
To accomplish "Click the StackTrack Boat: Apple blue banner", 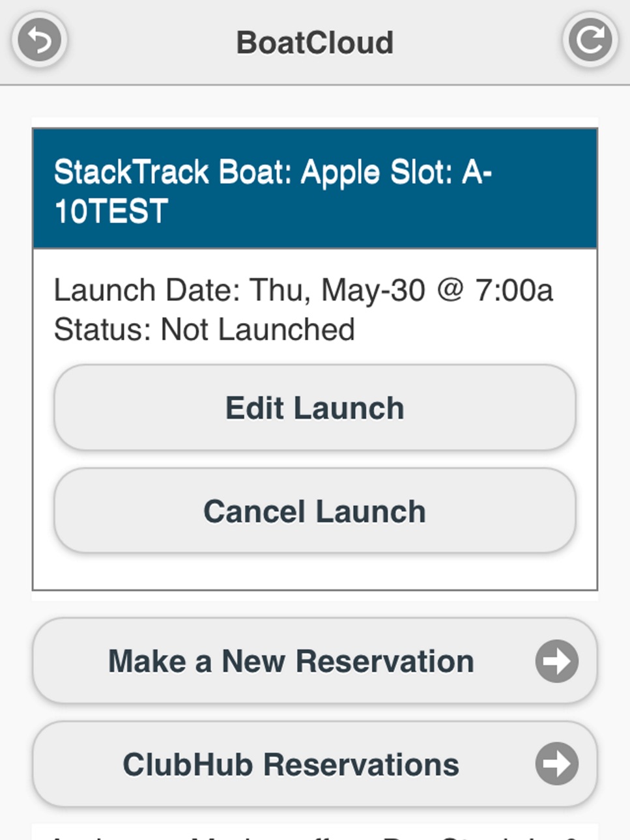I will coord(315,189).
